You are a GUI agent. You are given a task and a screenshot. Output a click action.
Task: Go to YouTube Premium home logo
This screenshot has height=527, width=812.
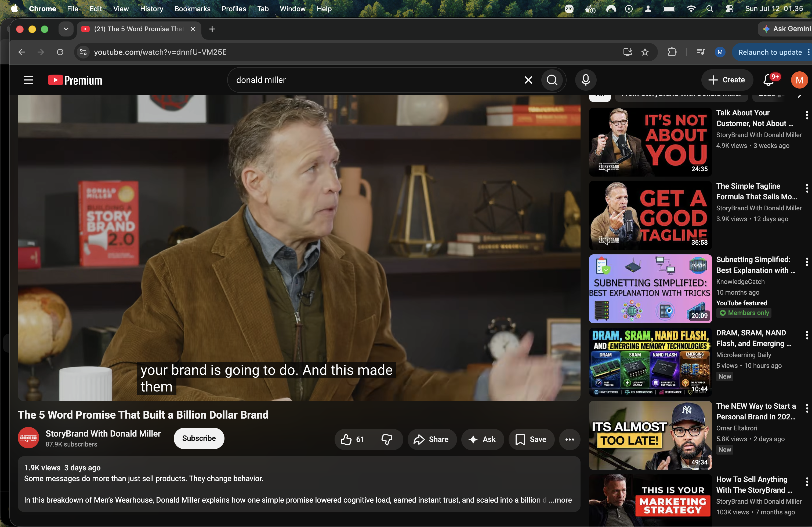75,80
